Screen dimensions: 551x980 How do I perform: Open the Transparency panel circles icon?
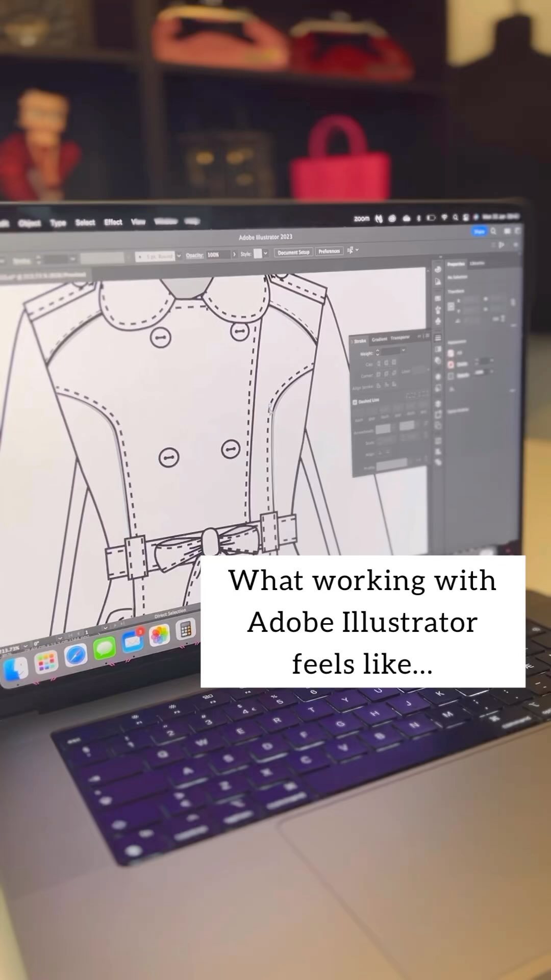[438, 360]
